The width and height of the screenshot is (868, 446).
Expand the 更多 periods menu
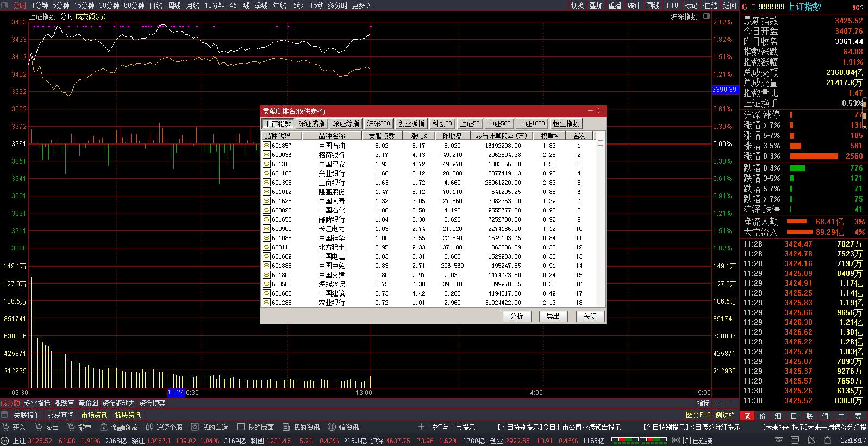click(361, 5)
